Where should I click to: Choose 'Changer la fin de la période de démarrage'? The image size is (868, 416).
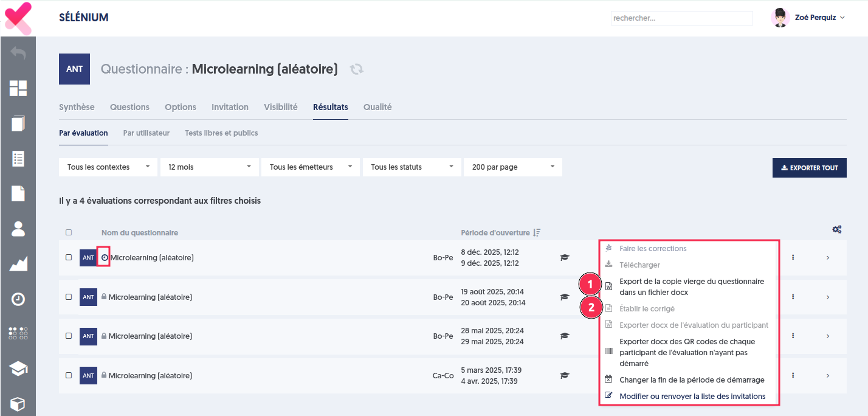(691, 380)
